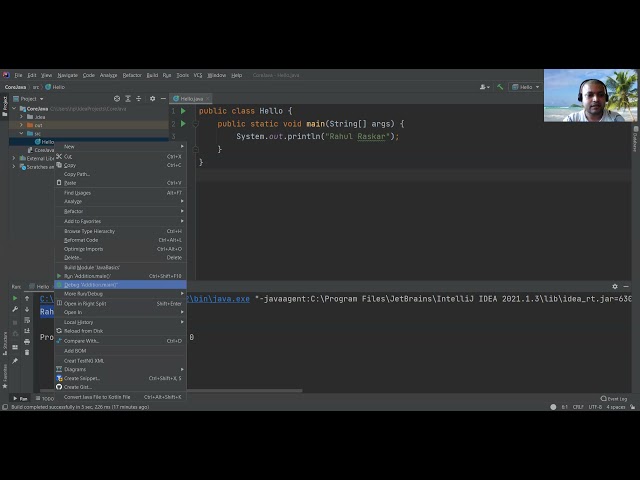Toggle the pin tab icon in Run panel
This screenshot has width=640, height=480.
[15, 361]
